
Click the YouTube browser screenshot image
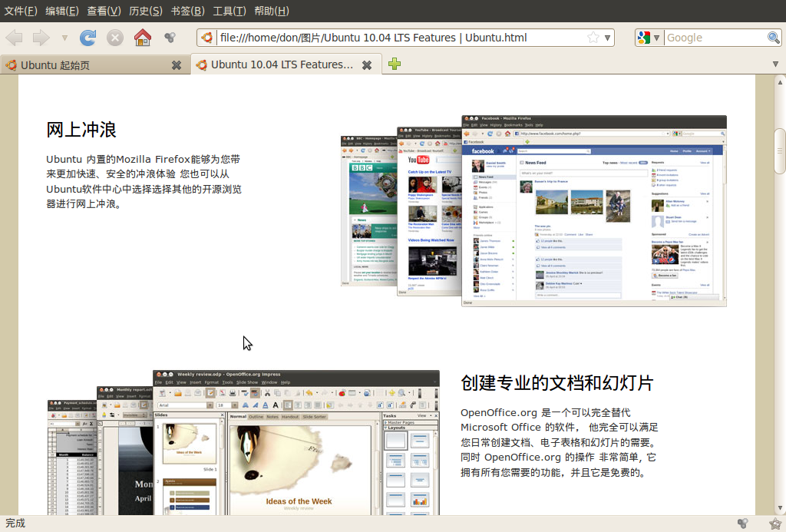point(429,211)
